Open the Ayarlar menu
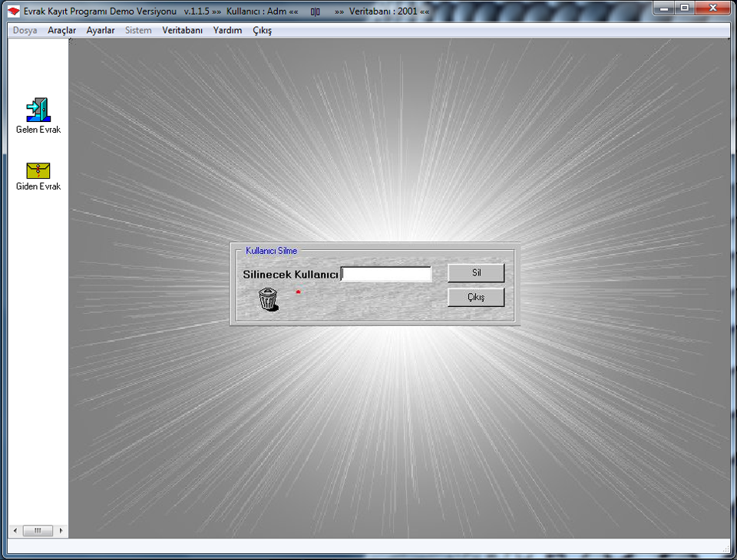 tap(101, 31)
